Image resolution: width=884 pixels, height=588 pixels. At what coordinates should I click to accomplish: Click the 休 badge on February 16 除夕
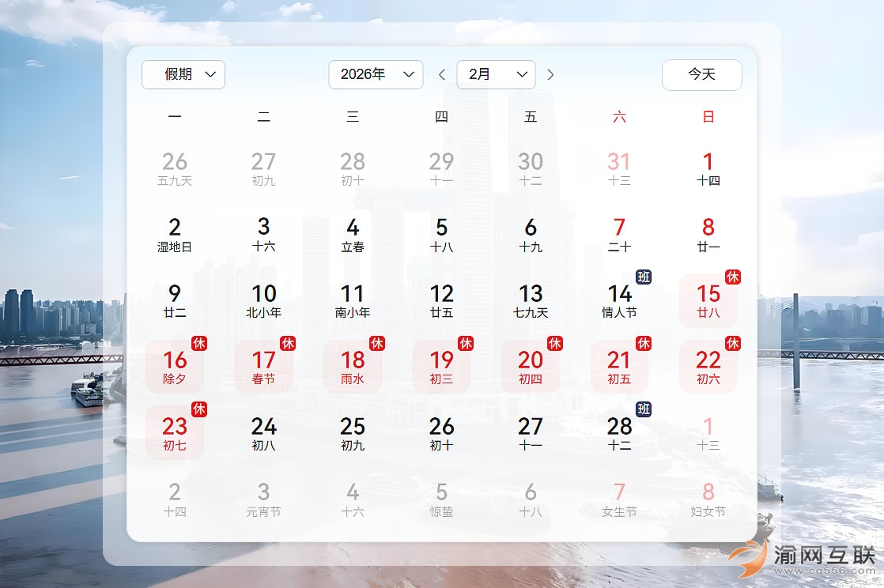pyautogui.click(x=199, y=343)
